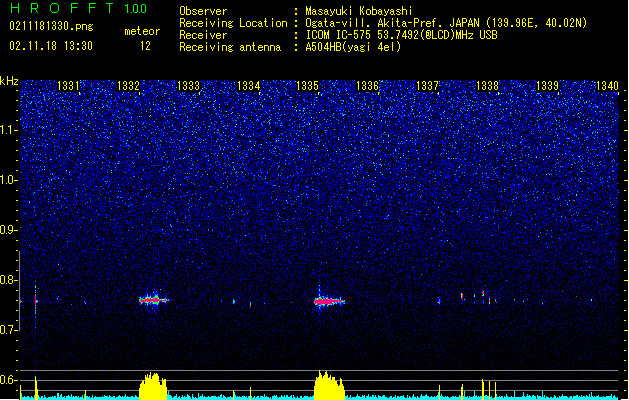Click the 1.0 kHz axis label
Screen dimensions: 629x400
point(9,180)
